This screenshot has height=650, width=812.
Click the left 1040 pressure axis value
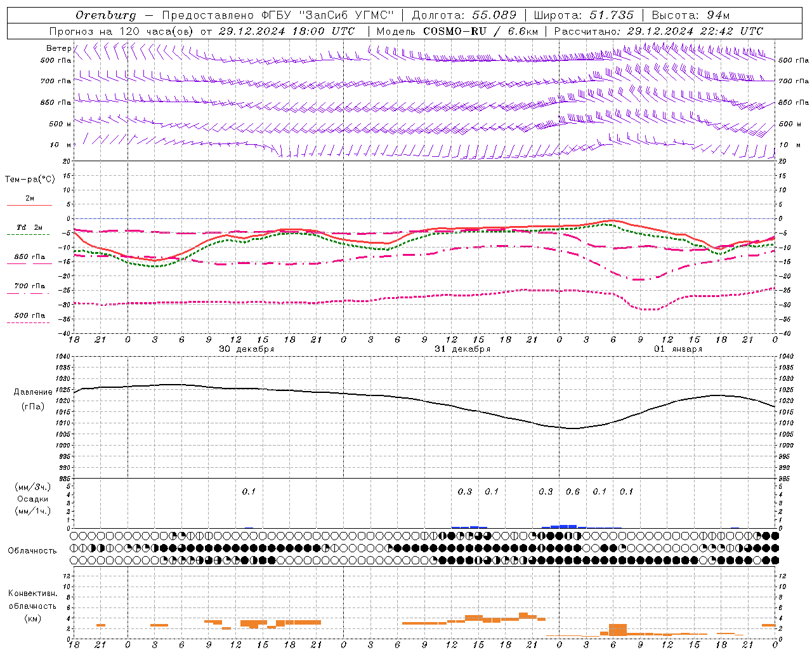(x=63, y=356)
